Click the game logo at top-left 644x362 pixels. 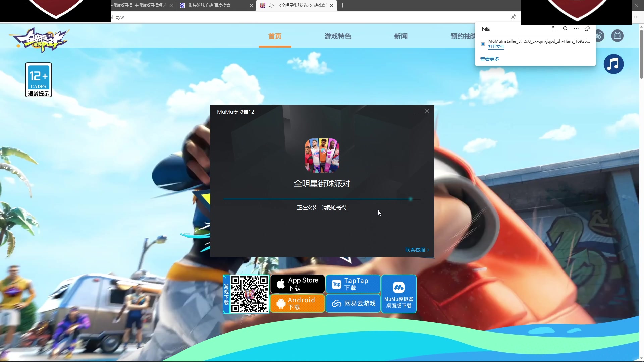click(x=40, y=40)
